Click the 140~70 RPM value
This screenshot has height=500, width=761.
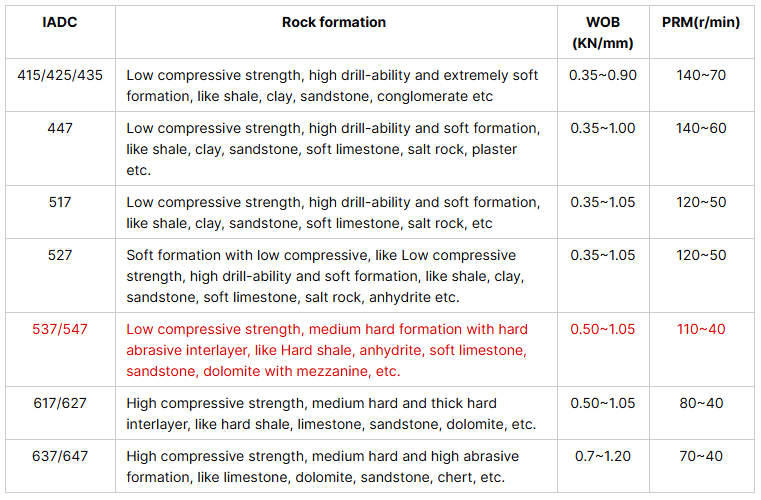coord(701,75)
